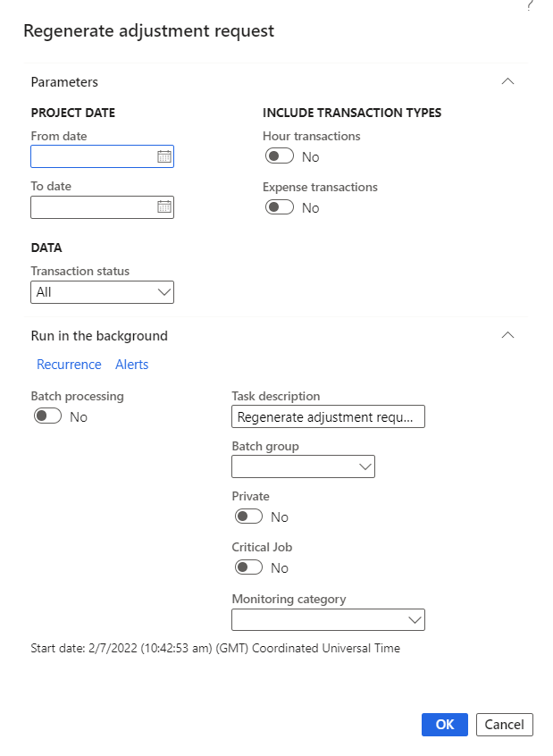Enable the Expense transactions toggle
This screenshot has width=553, height=756.
coord(280,207)
